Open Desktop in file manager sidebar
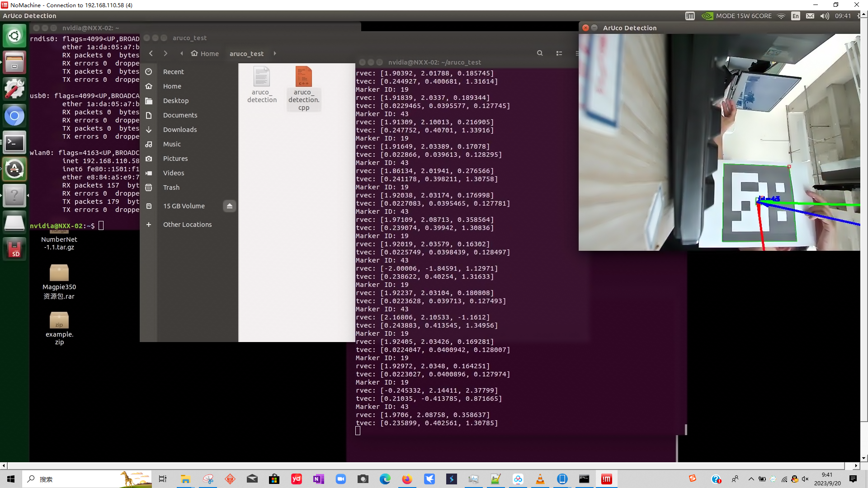 (189, 101)
